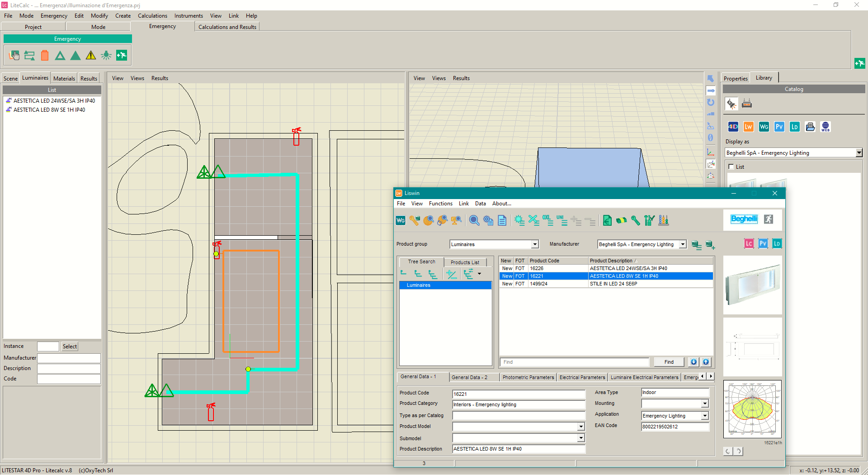Viewport: 868px width, 475px height.
Task: Click the Ld export icon in Liswin
Action: pyautogui.click(x=777, y=243)
